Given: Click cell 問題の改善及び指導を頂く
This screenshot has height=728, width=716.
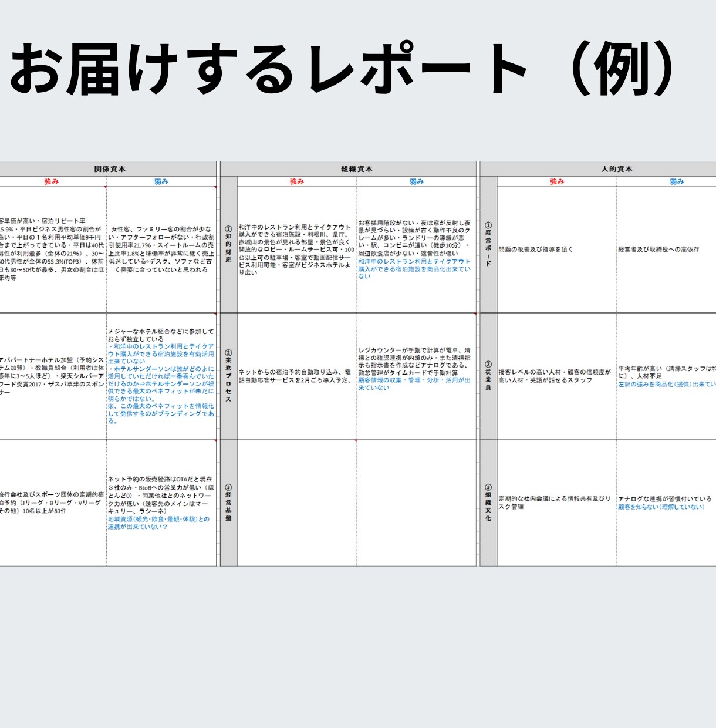Looking at the screenshot, I should (x=557, y=250).
